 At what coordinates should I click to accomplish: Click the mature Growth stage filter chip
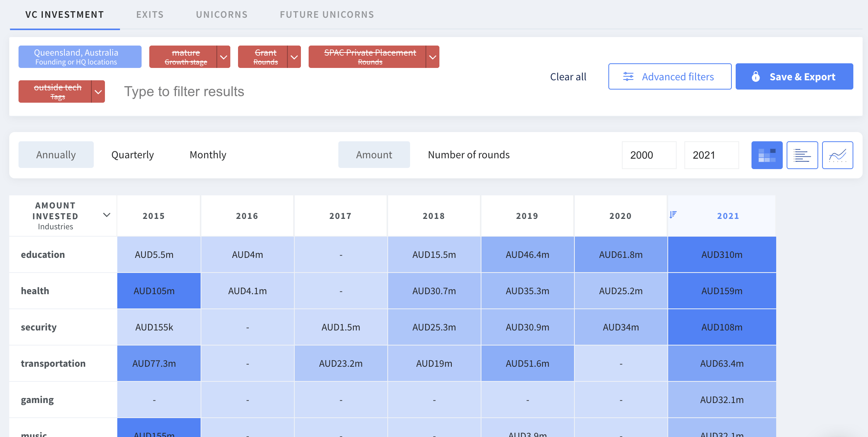coord(183,57)
